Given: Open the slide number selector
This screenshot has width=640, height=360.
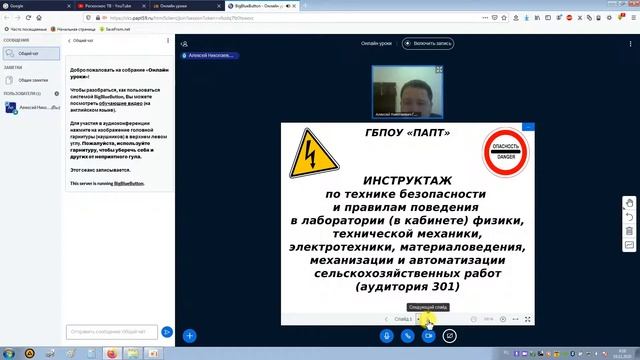Looking at the screenshot, I should [x=407, y=319].
